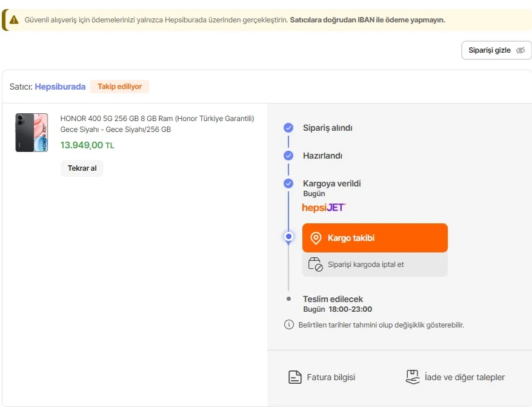This screenshot has width=532, height=408.
Task: Open Fatura bilgisi invoice option
Action: [x=322, y=377]
